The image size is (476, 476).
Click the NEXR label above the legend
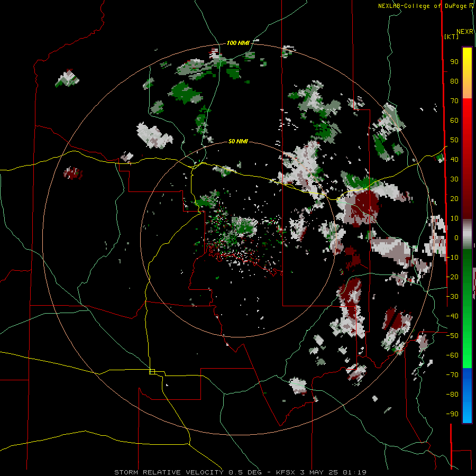point(465,32)
